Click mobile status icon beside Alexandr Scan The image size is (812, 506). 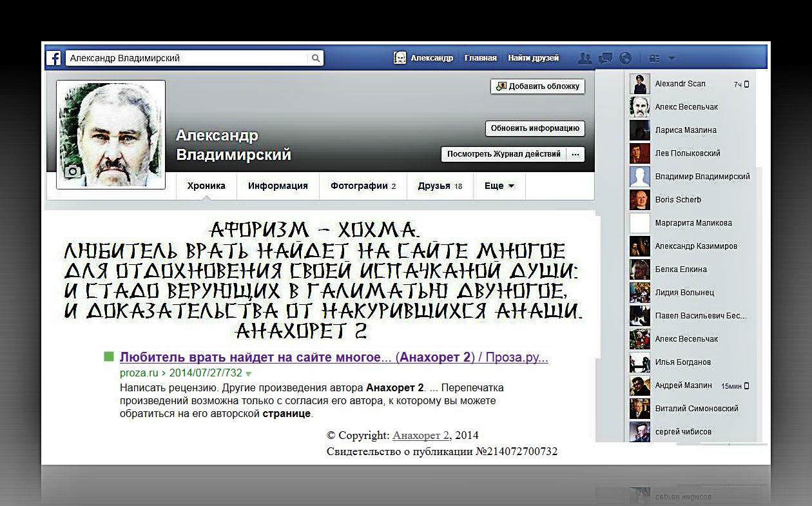click(747, 84)
